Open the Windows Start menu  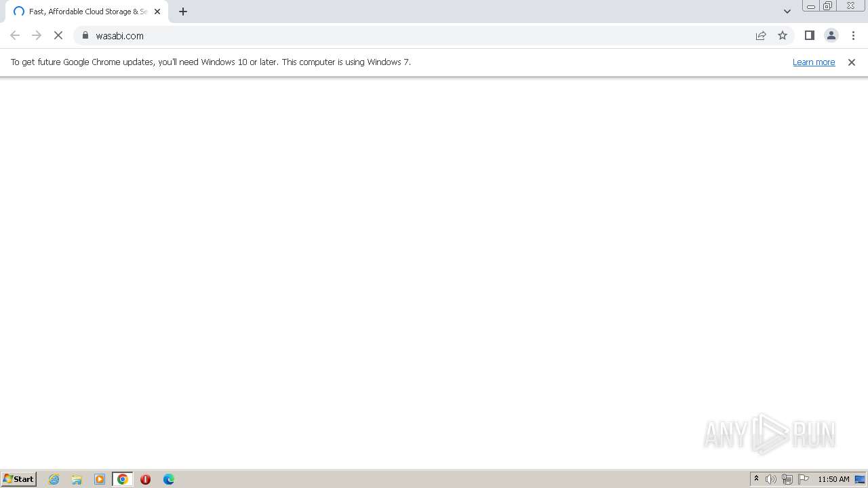[x=19, y=479]
